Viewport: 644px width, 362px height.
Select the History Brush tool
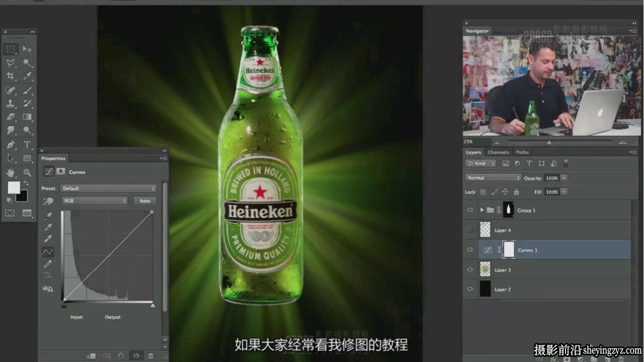27,104
